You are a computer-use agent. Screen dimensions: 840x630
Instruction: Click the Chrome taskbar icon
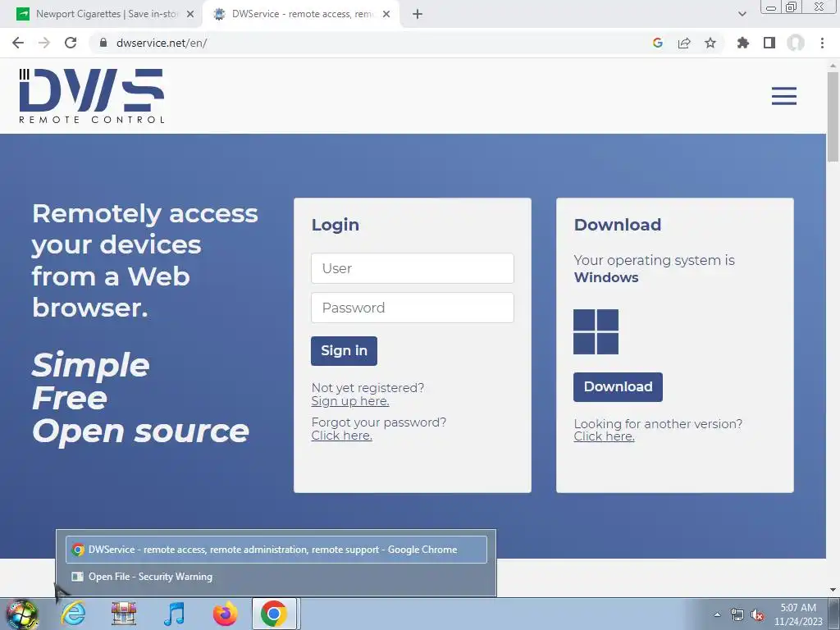pos(274,614)
